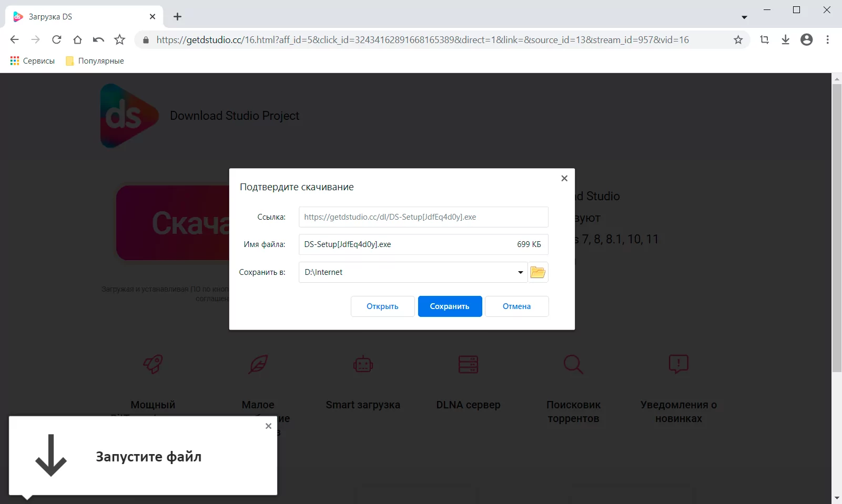
Task: Expand the Сохранить в folder dropdown
Action: click(520, 272)
